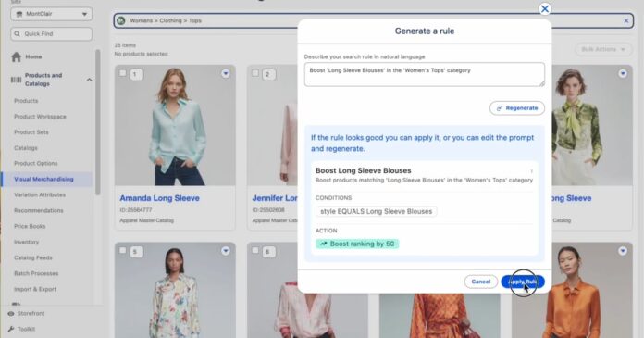The width and height of the screenshot is (644, 338).
Task: Click the ID:25564777 text
Action: coord(135,210)
